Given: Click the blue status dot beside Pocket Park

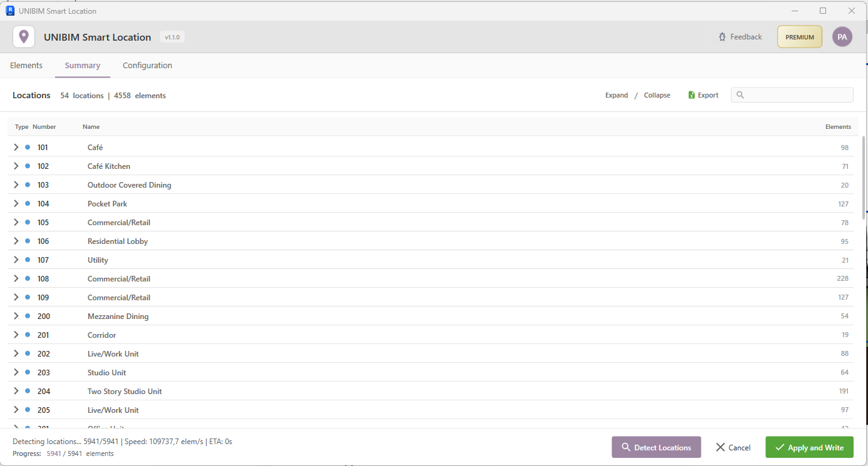Looking at the screenshot, I should click(26, 203).
